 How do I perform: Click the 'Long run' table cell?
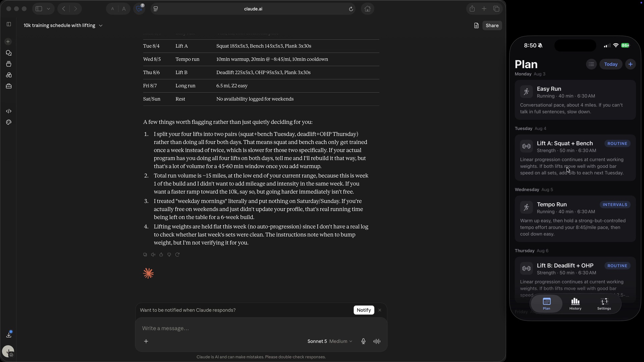[185, 86]
